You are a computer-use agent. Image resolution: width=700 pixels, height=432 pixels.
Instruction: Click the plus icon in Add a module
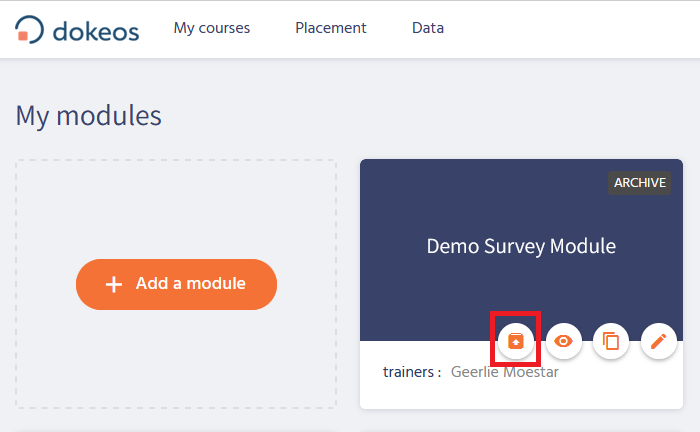pos(113,284)
